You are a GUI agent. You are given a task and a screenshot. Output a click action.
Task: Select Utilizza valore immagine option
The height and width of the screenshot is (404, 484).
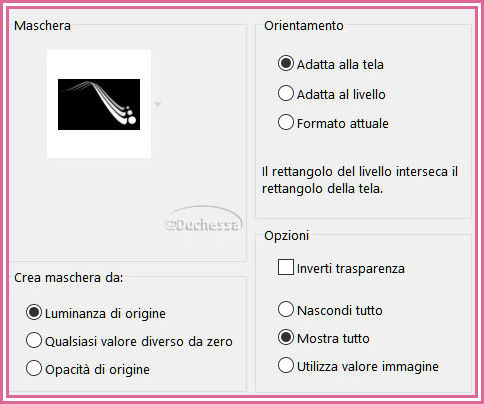coord(286,365)
